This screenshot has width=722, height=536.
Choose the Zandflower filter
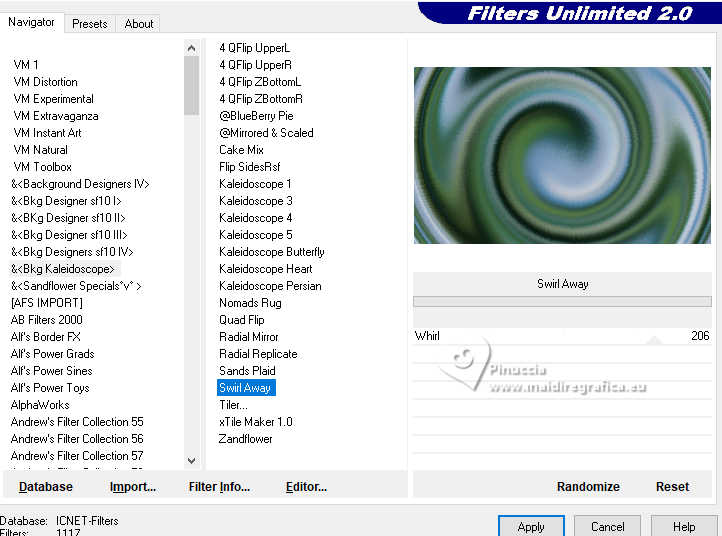(x=245, y=439)
